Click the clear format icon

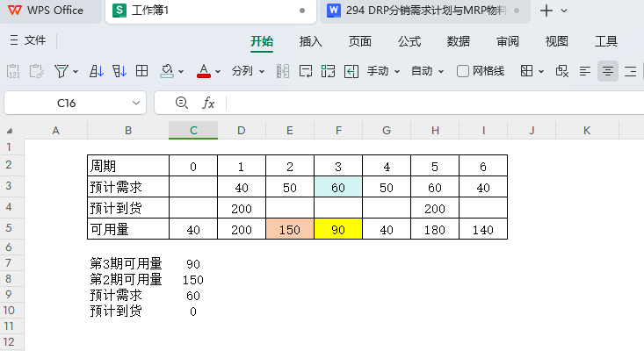(x=562, y=71)
